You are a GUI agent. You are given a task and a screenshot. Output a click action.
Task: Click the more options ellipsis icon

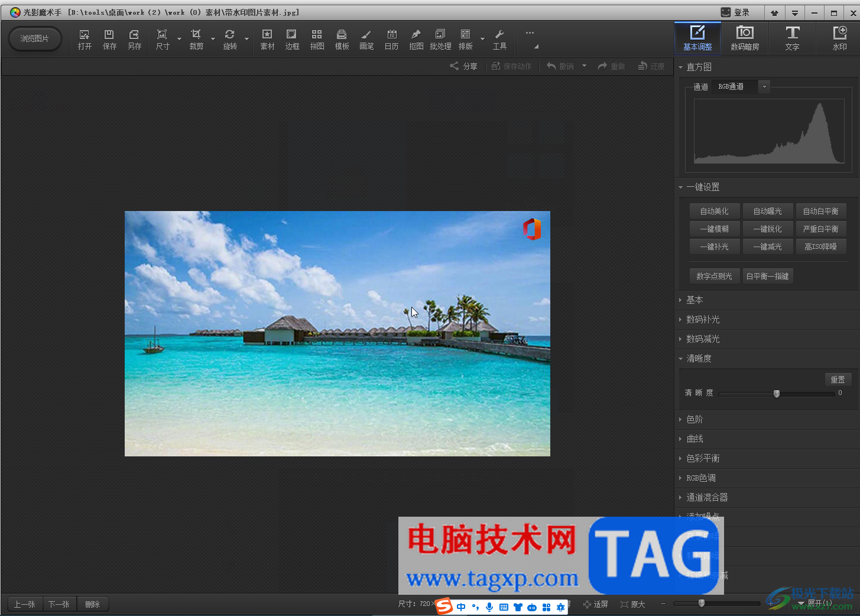(x=530, y=33)
